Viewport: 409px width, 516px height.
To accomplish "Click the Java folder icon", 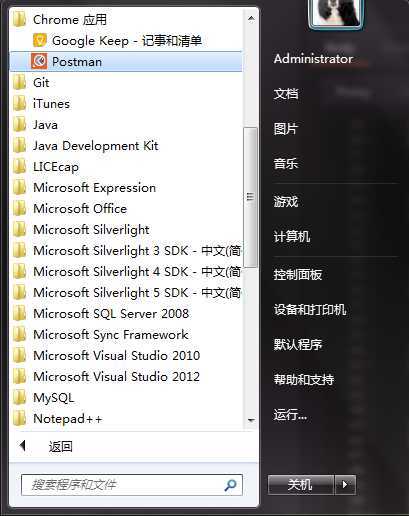I will [19, 124].
